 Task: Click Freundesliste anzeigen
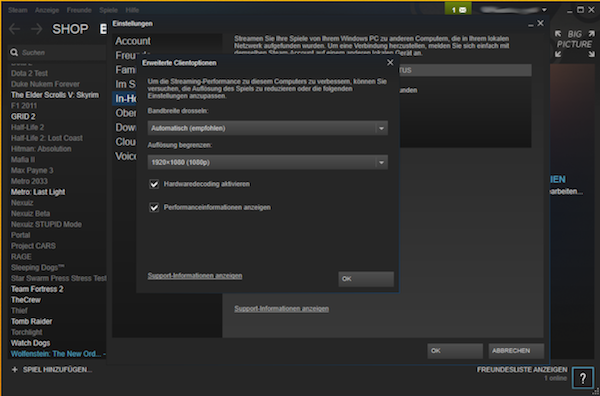tap(522, 370)
